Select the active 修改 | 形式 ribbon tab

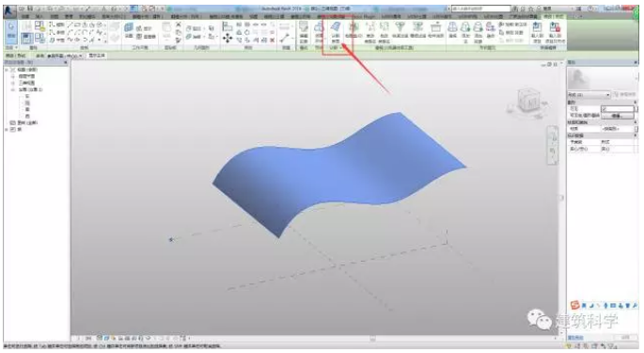[x=553, y=17]
